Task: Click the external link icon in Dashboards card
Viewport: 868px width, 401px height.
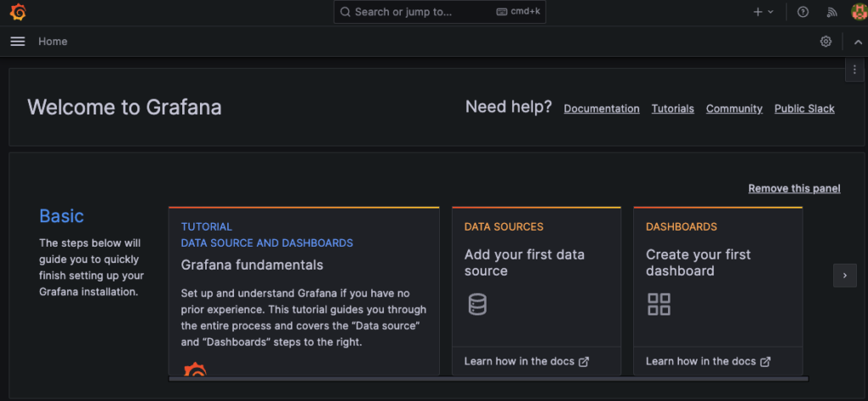Action: tap(765, 362)
